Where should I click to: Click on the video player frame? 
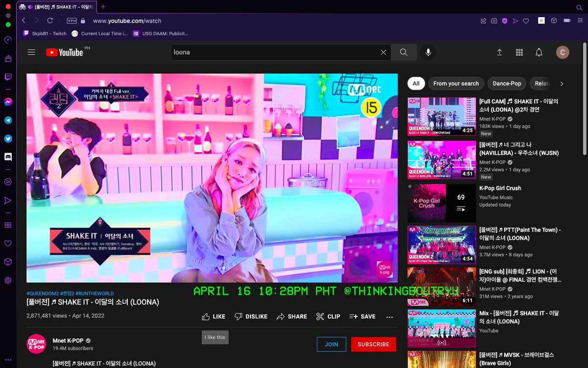(x=212, y=178)
